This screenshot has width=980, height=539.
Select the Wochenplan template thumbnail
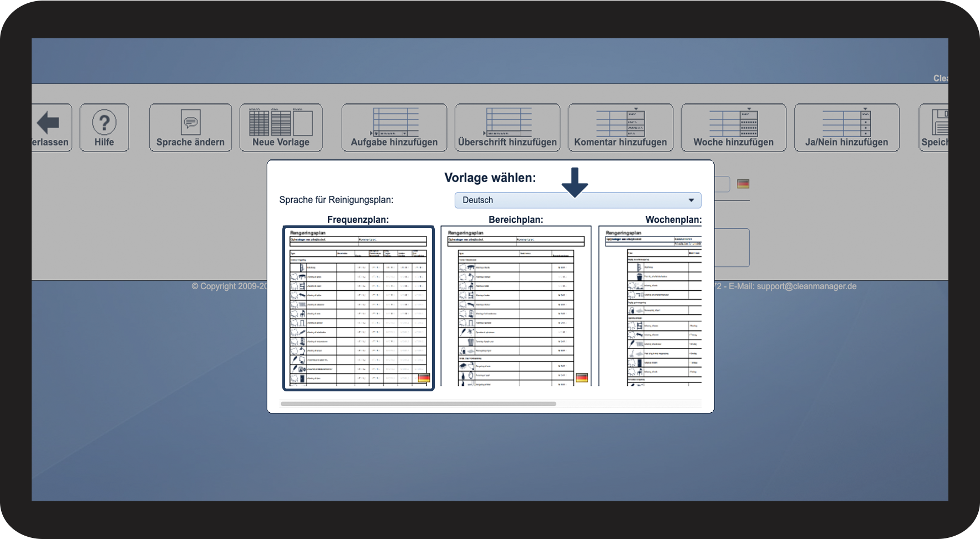tap(650, 306)
